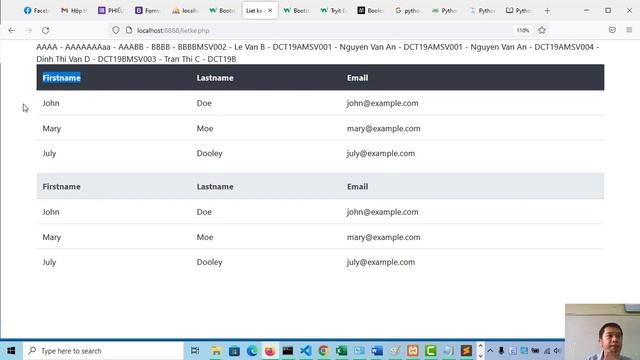Open Visual Studio Code from the taskbar
Viewport: 640px width, 360px height.
pyautogui.click(x=306, y=351)
